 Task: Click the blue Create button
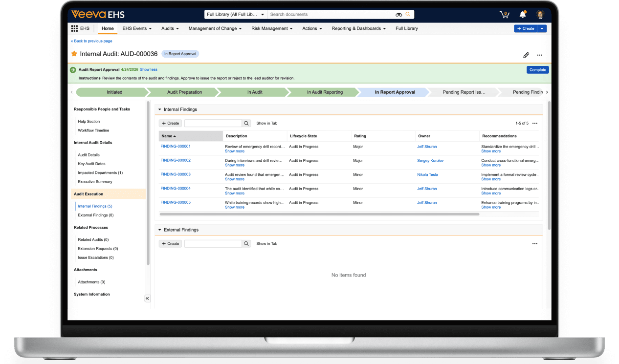pos(526,28)
